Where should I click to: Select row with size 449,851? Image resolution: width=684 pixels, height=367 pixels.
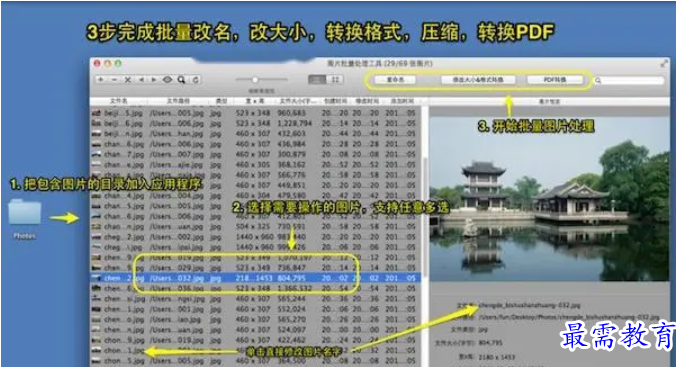255,185
